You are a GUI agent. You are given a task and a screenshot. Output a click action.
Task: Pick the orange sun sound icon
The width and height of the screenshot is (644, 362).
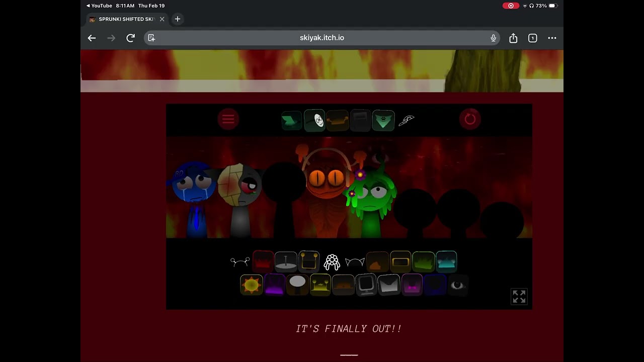coord(252,285)
